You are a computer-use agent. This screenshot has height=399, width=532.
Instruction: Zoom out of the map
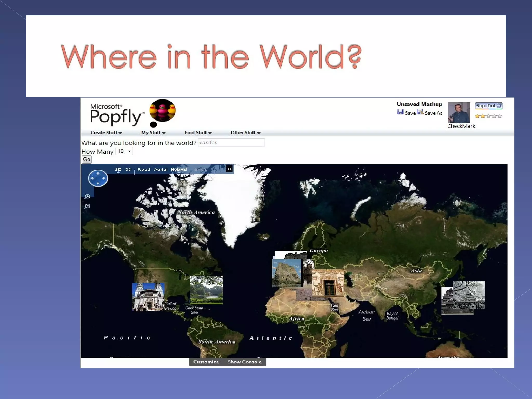coord(88,206)
